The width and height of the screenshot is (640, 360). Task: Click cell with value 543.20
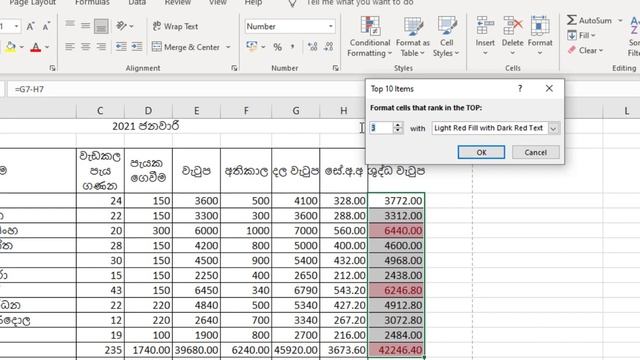344,291
